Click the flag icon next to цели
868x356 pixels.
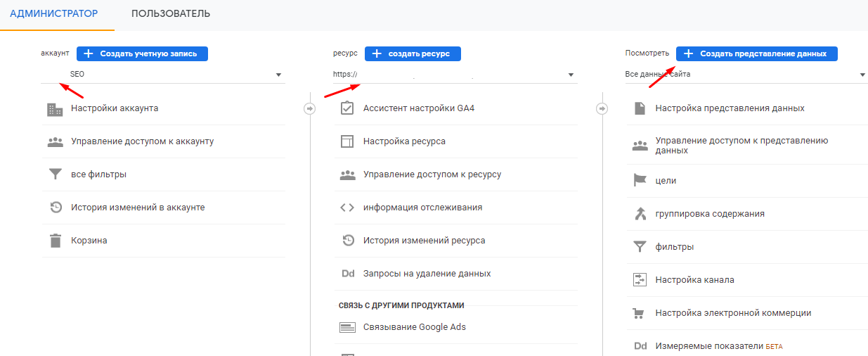tap(640, 181)
